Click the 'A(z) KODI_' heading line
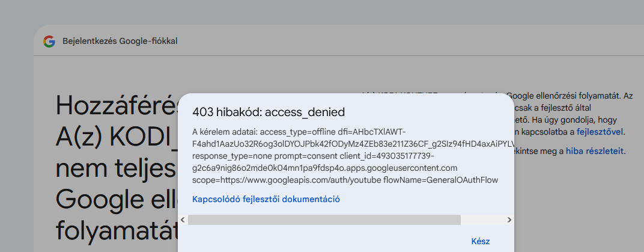 coord(117,137)
